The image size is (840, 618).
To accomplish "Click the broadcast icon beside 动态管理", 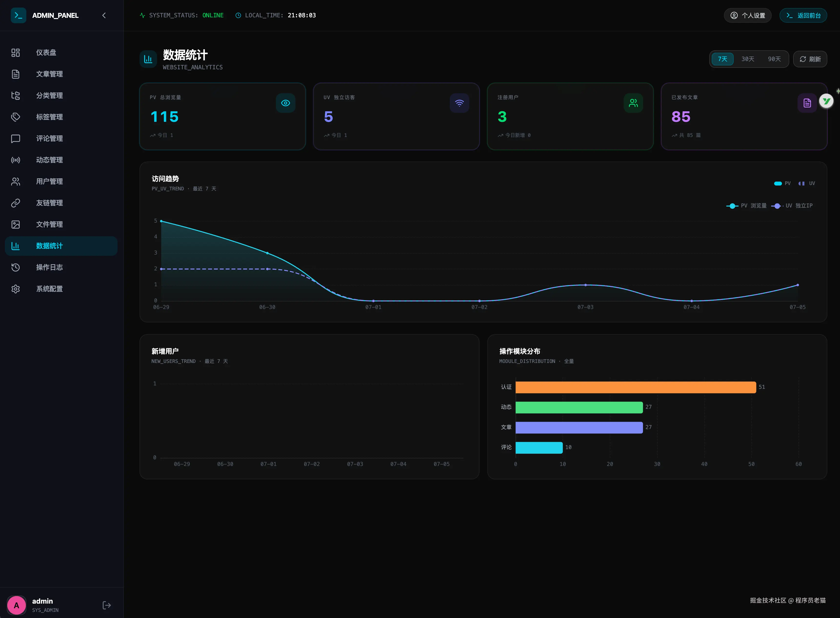I will point(15,160).
